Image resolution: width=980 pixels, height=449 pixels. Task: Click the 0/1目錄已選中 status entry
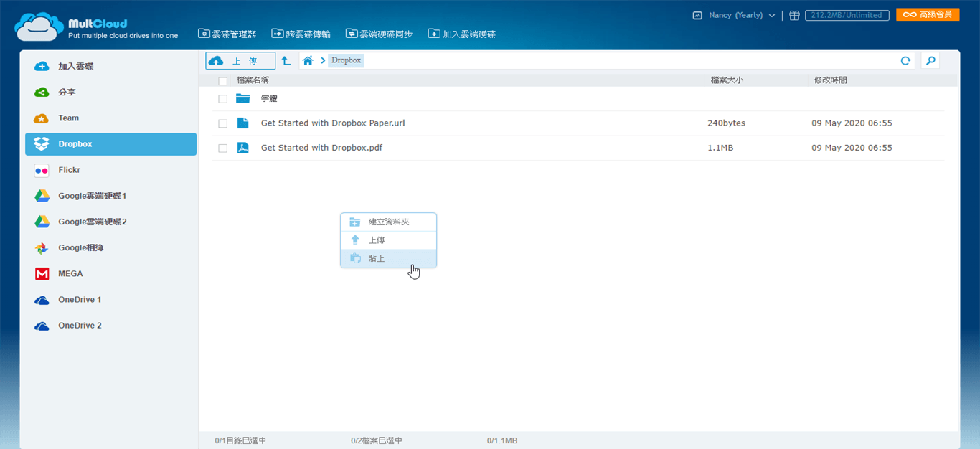coord(240,440)
